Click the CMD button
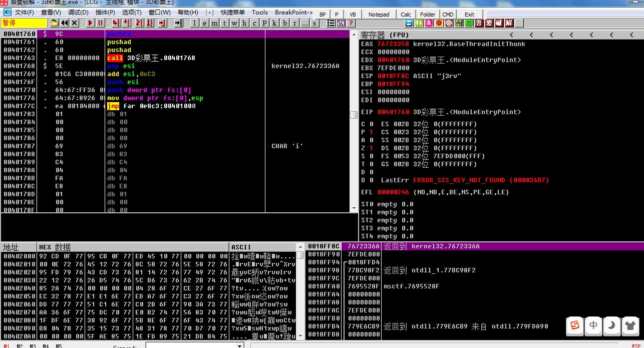The height and width of the screenshot is (348, 644). coord(448,15)
